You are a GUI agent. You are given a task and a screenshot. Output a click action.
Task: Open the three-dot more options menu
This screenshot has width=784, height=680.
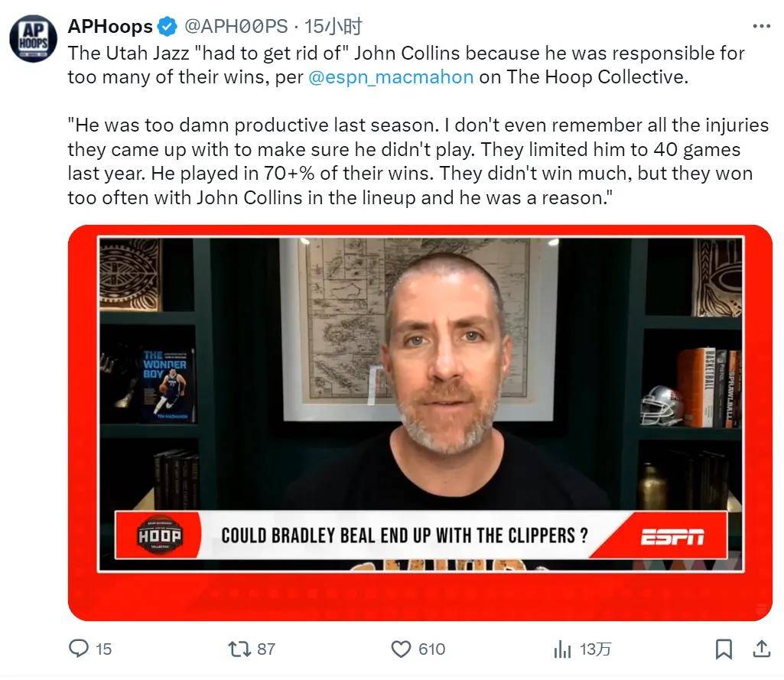click(761, 26)
